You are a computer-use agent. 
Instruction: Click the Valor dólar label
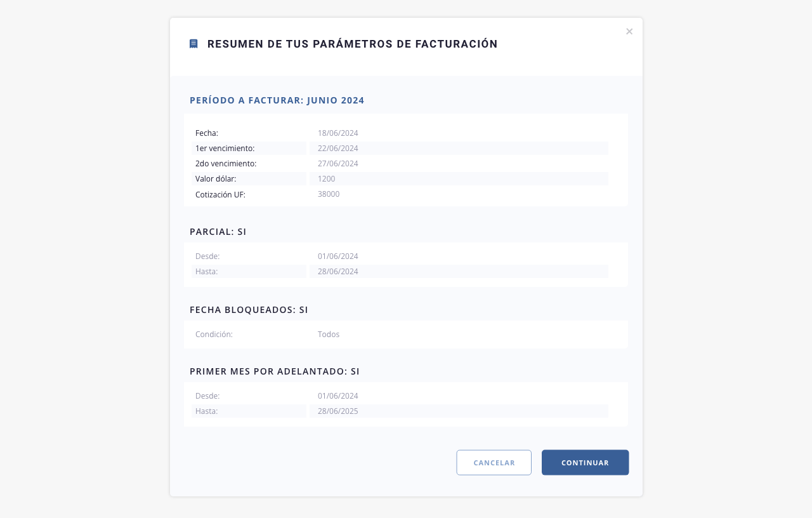(x=216, y=178)
